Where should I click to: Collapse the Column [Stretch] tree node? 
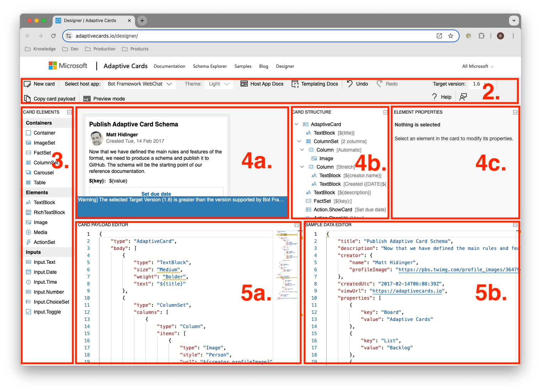[x=302, y=167]
